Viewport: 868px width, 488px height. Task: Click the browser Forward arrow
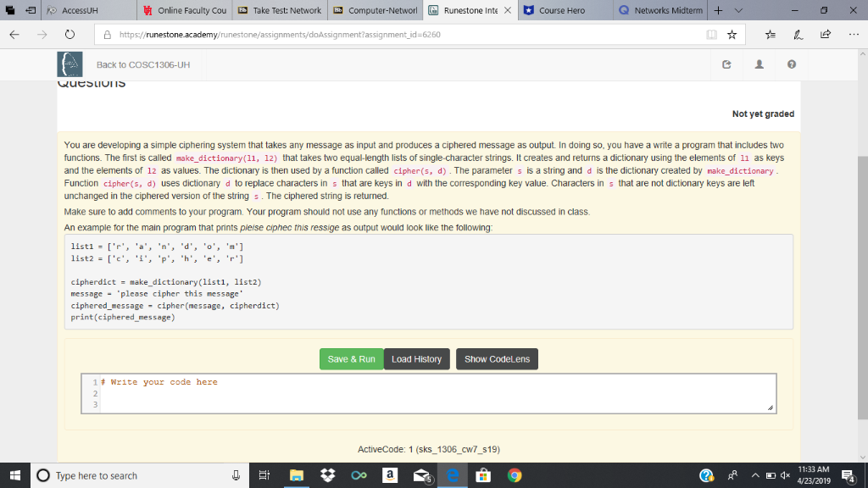pos(42,34)
